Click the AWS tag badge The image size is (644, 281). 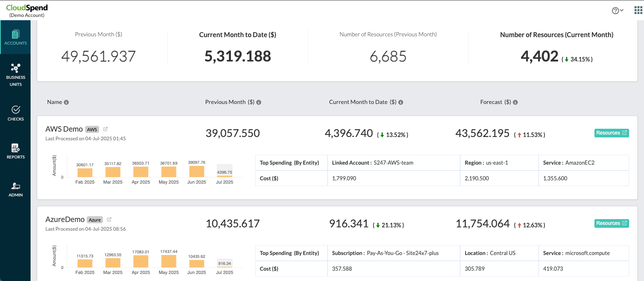(x=92, y=130)
